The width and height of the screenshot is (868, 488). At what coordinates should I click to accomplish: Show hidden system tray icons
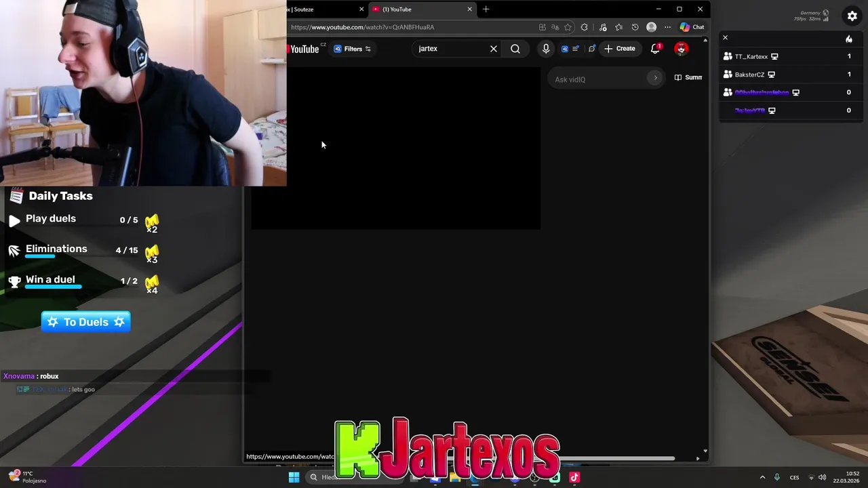(762, 477)
